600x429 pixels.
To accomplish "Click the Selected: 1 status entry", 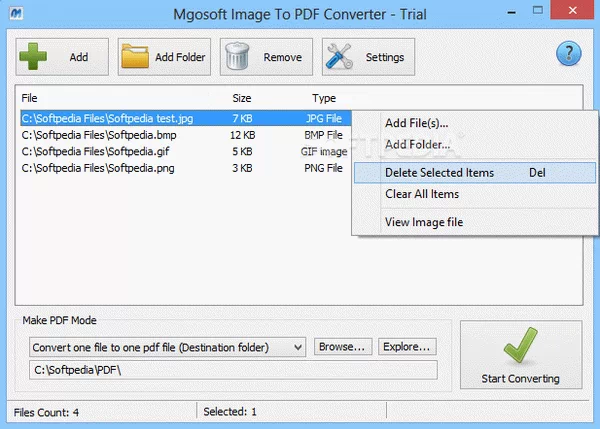I will [x=230, y=412].
